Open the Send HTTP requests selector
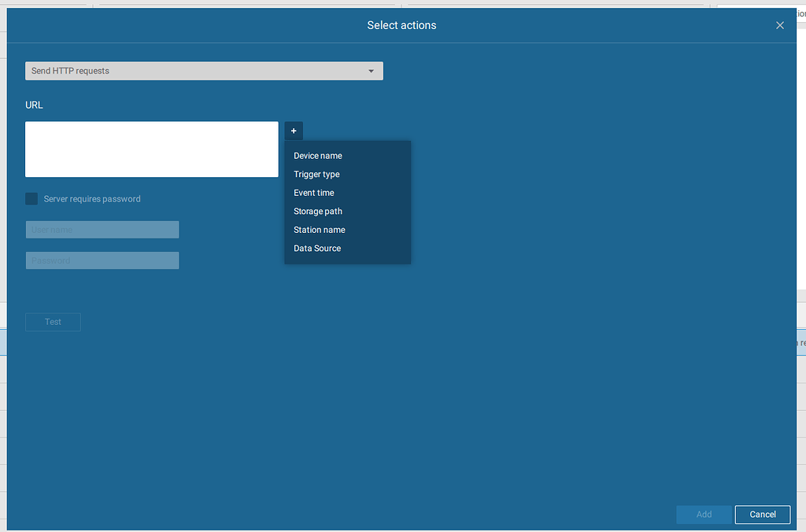 pyautogui.click(x=204, y=71)
